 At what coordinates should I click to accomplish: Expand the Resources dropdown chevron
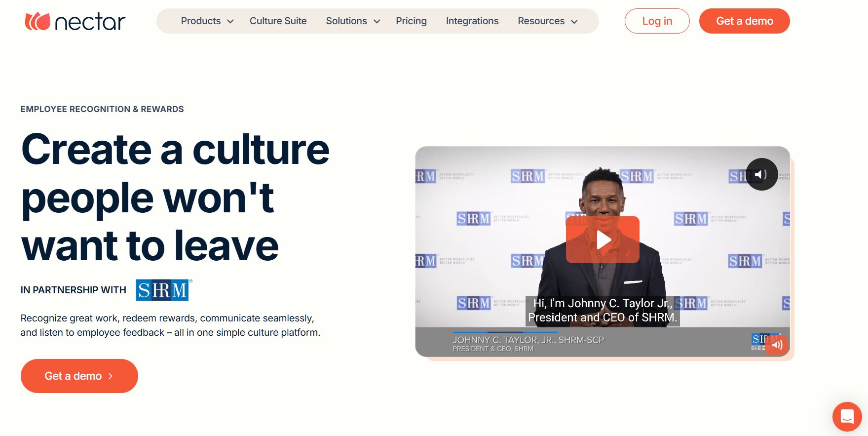click(x=574, y=21)
